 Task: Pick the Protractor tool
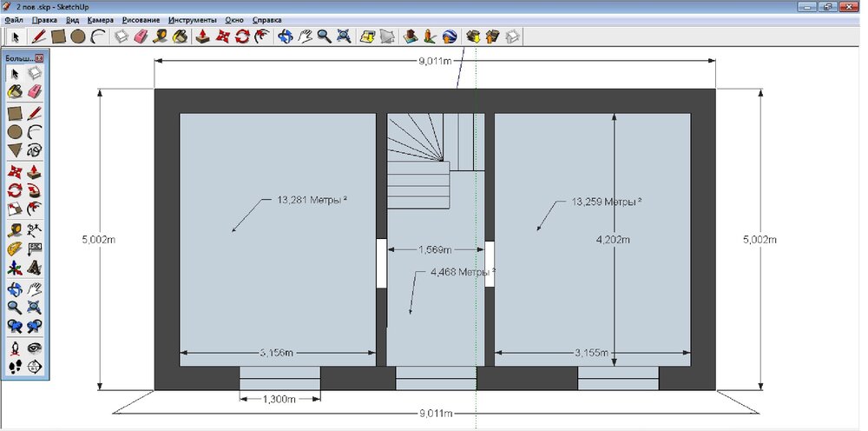15,248
